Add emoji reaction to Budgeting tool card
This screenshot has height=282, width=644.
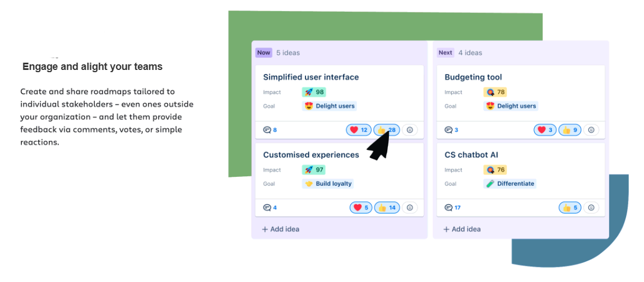[x=591, y=130]
